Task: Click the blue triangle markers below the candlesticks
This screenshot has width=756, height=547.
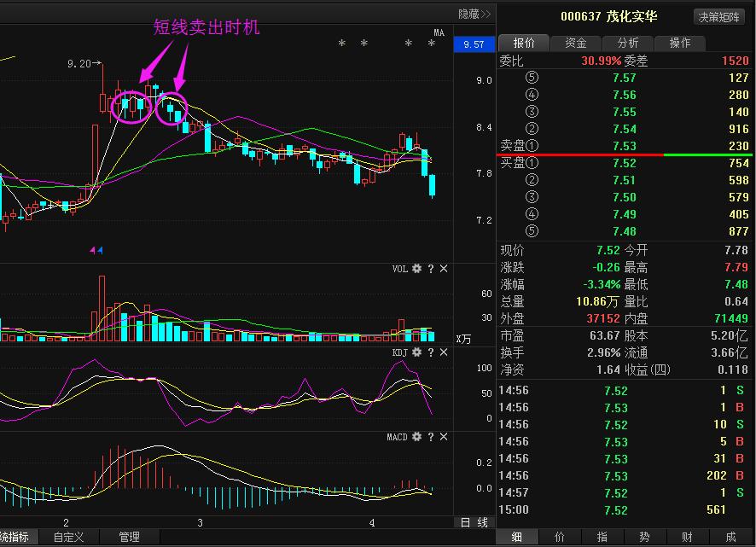Action: tap(96, 248)
